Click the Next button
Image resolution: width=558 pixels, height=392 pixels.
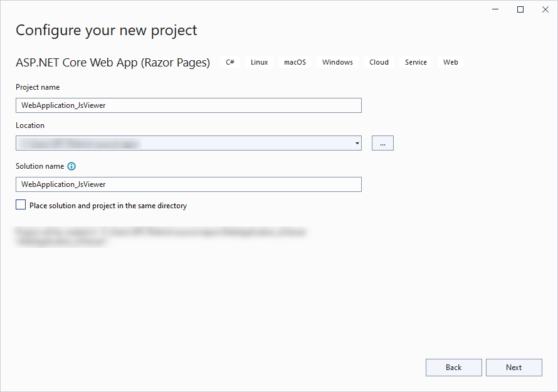[x=514, y=368]
